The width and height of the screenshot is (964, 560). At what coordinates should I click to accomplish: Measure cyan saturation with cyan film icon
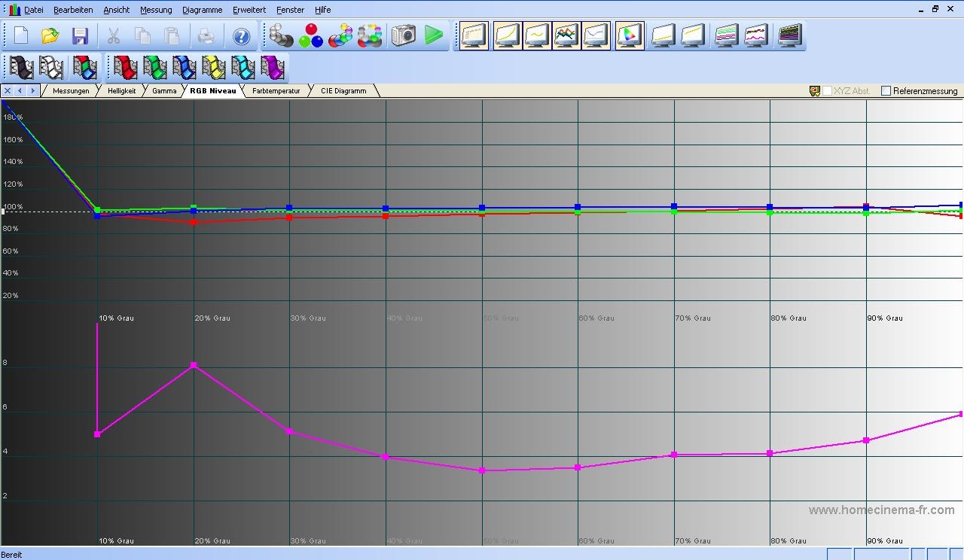pyautogui.click(x=243, y=68)
